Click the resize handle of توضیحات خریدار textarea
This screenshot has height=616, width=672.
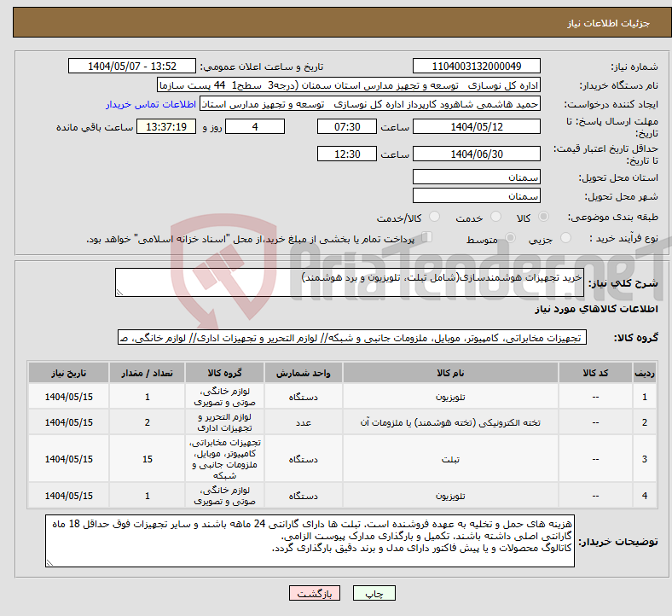49,563
